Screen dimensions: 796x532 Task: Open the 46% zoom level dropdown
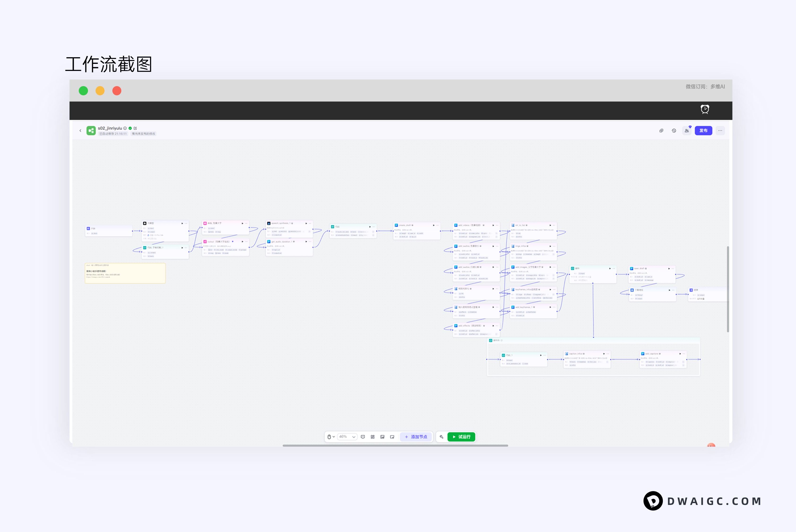tap(347, 437)
